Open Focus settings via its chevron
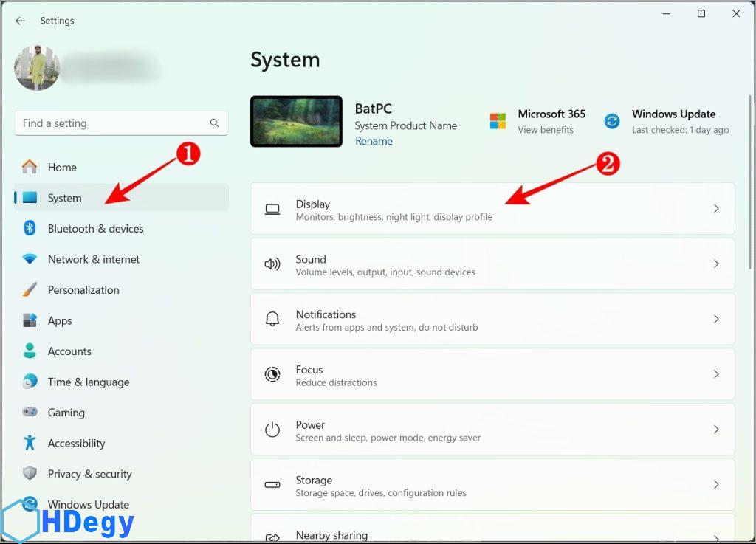The image size is (756, 544). [715, 374]
